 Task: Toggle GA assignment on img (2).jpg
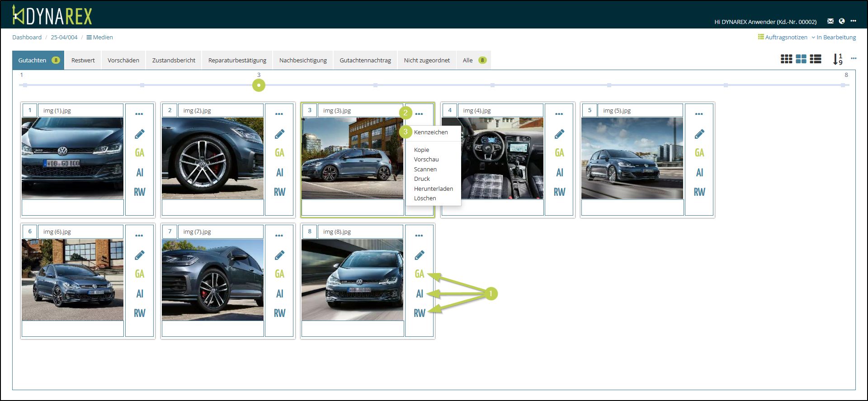pos(279,153)
